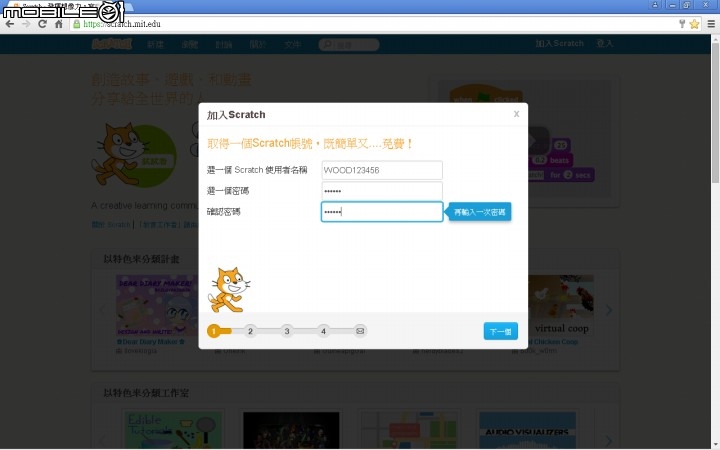Open the first menu item next to the Scratch logo
720x450 pixels.
tap(155, 44)
